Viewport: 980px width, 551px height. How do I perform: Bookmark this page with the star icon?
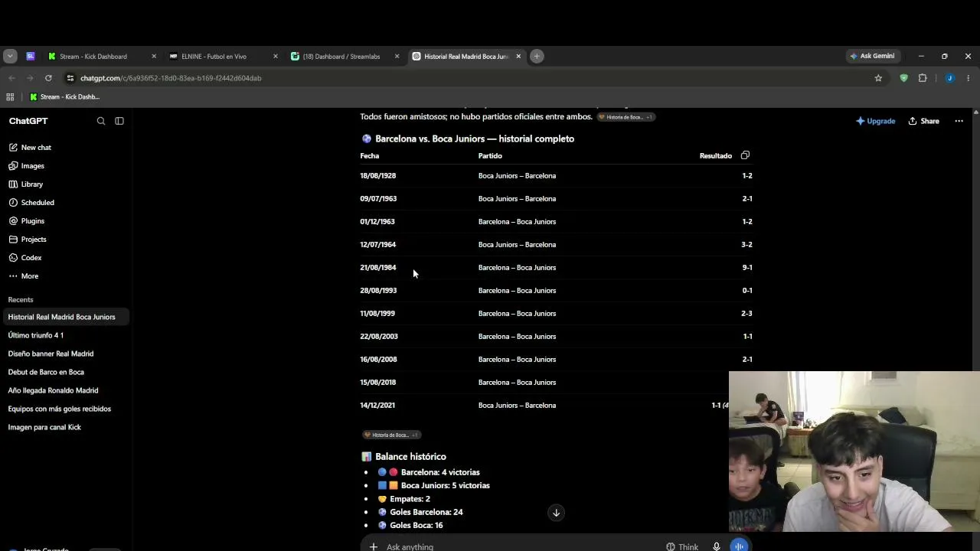click(878, 78)
